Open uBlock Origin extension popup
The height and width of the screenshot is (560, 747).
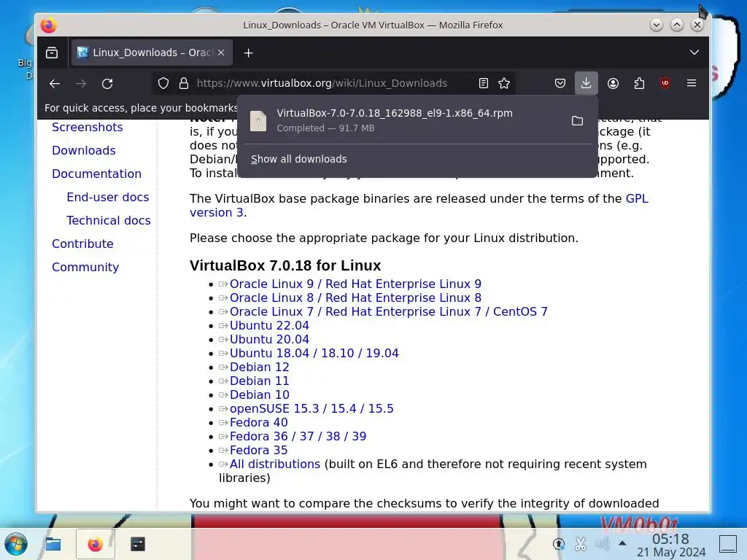click(665, 83)
